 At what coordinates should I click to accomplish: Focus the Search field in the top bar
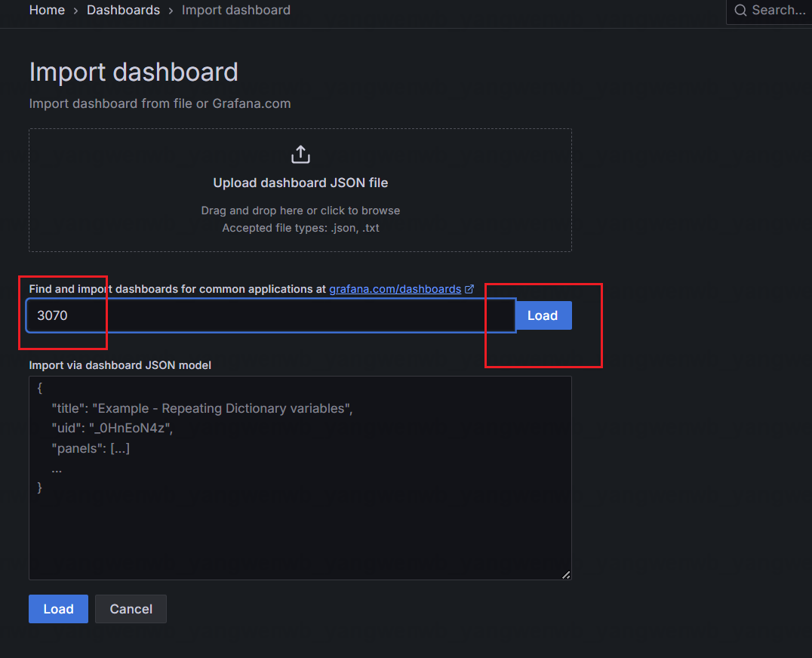[x=777, y=11]
